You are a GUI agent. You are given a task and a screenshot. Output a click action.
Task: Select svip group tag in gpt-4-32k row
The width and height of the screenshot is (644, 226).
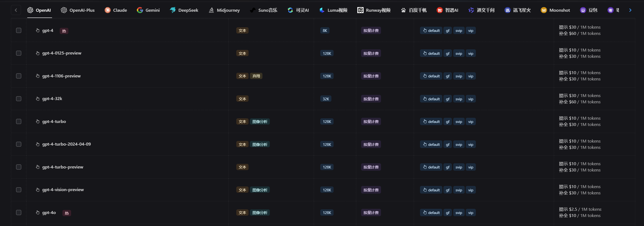459,99
